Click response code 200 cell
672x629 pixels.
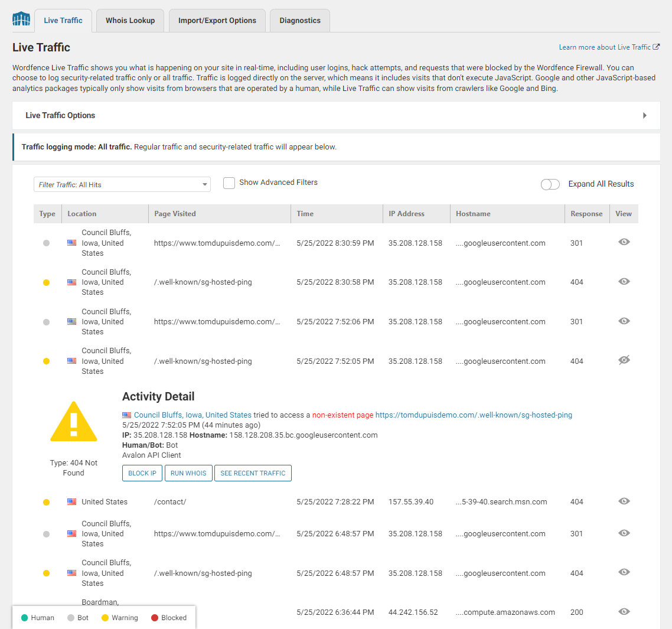[576, 612]
